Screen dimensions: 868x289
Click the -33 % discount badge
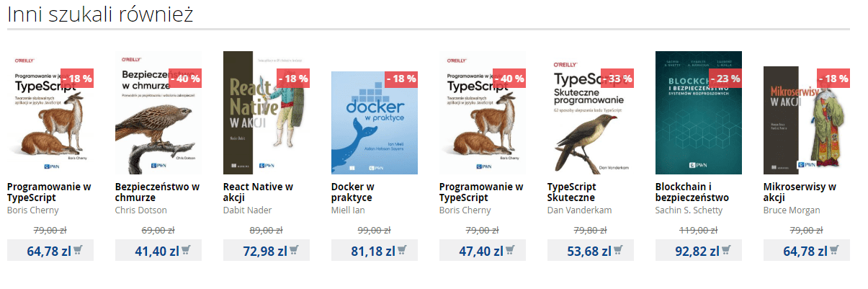618,78
